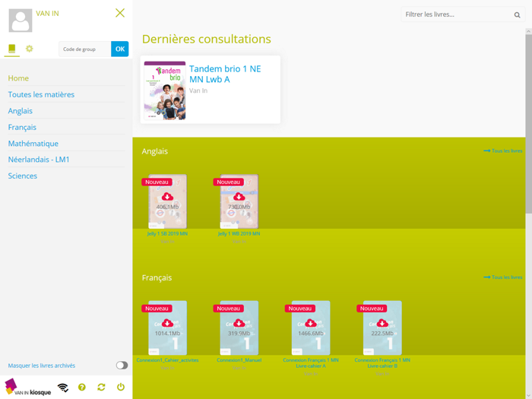Show all Anglais books via Tous les livres
532x399 pixels.
[503, 150]
